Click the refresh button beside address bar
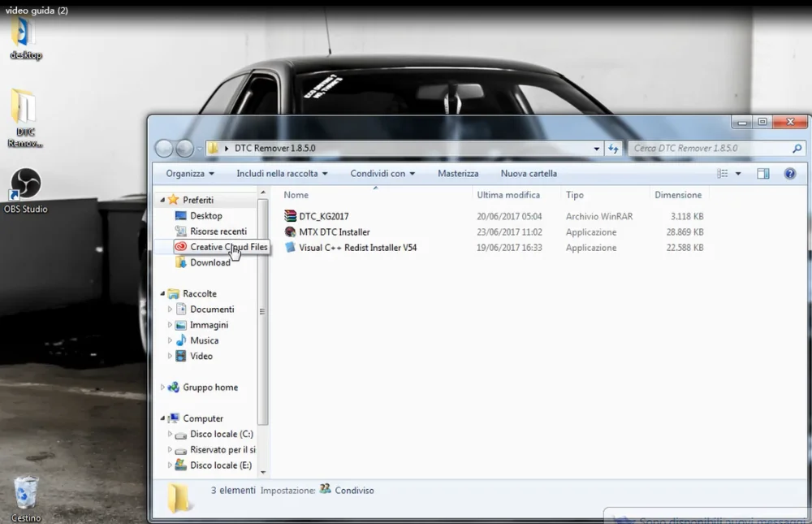 613,148
